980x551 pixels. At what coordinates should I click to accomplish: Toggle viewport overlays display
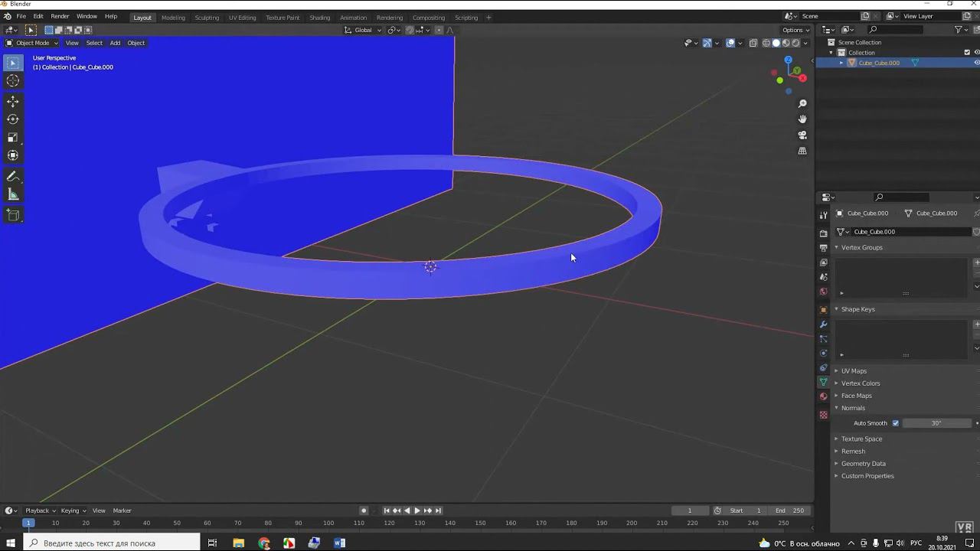[x=730, y=43]
